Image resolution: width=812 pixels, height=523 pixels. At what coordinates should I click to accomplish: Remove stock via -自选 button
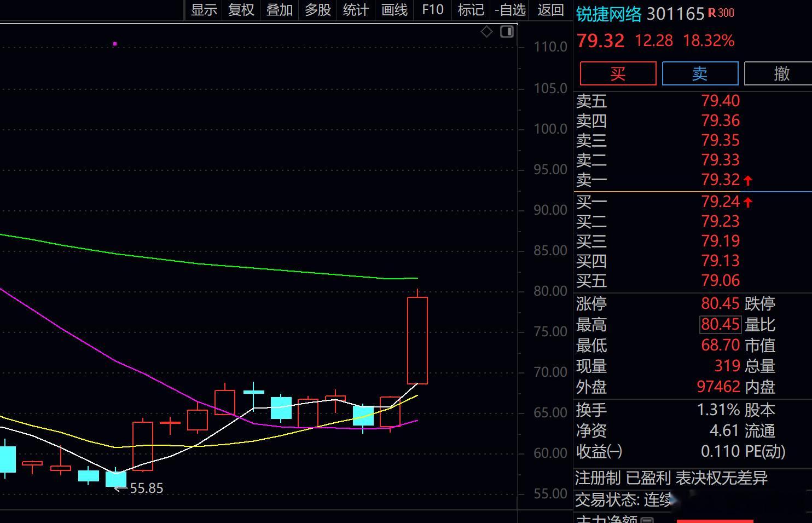pos(510,10)
